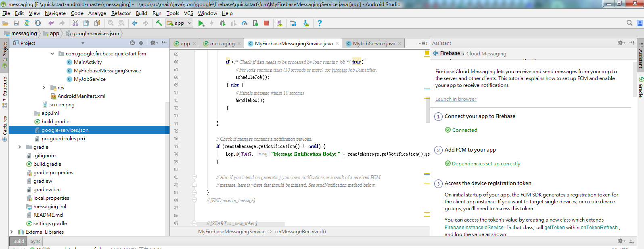Click the Profile app gauge icon
644x249 pixels.
pos(245,23)
